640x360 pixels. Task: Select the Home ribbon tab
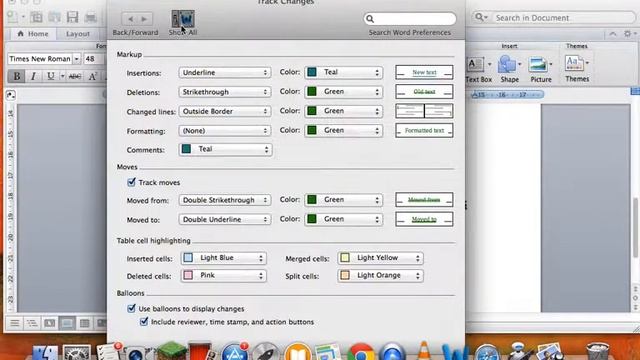(33, 34)
